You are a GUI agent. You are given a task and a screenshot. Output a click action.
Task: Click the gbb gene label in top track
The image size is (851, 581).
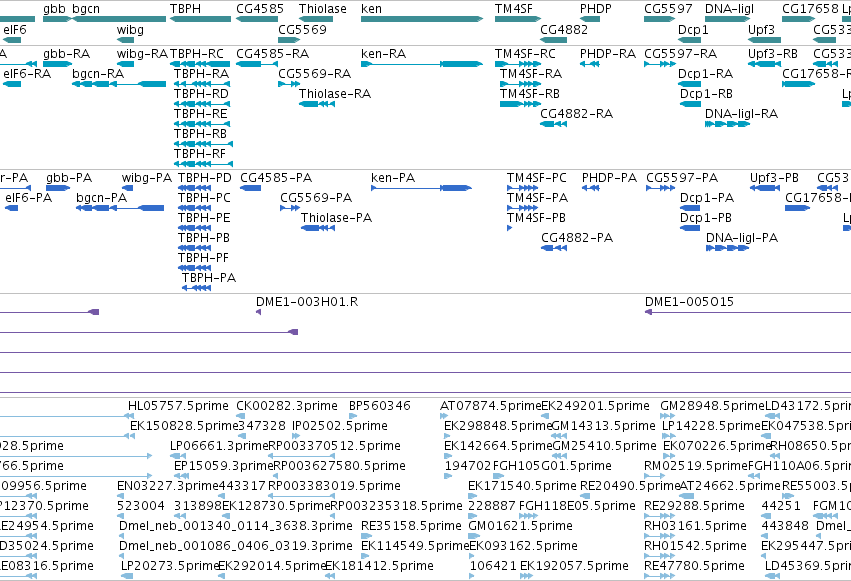[54, 9]
